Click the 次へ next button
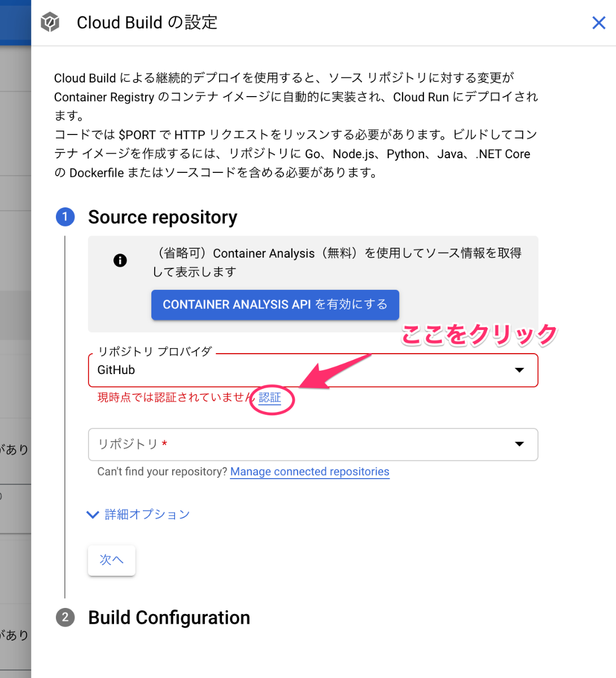Image resolution: width=616 pixels, height=678 pixels. click(x=111, y=560)
